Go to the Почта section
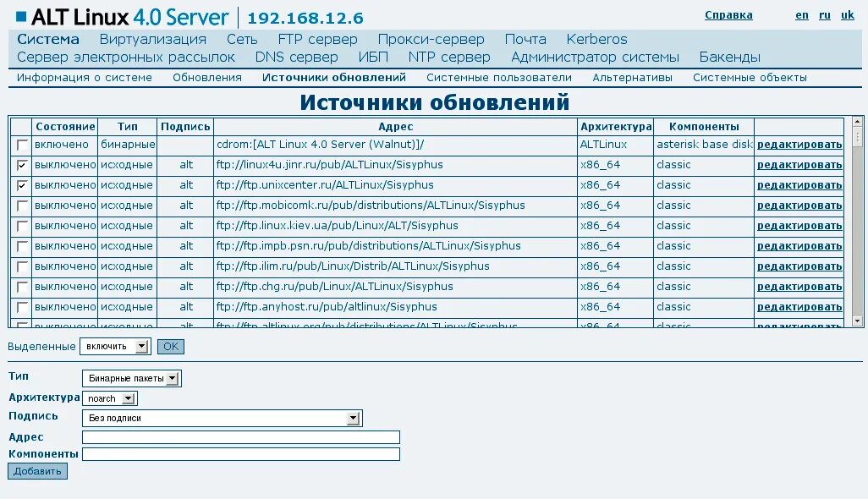The height and width of the screenshot is (499, 868). [525, 39]
